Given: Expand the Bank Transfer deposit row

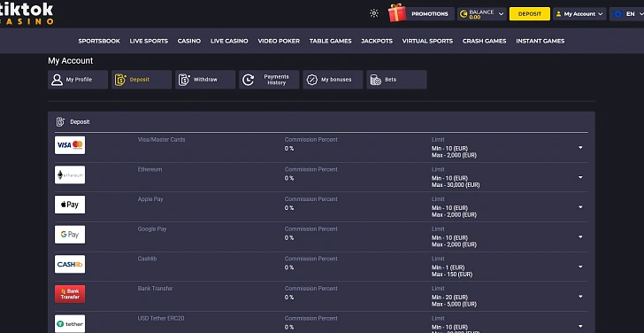Looking at the screenshot, I should (x=580, y=297).
